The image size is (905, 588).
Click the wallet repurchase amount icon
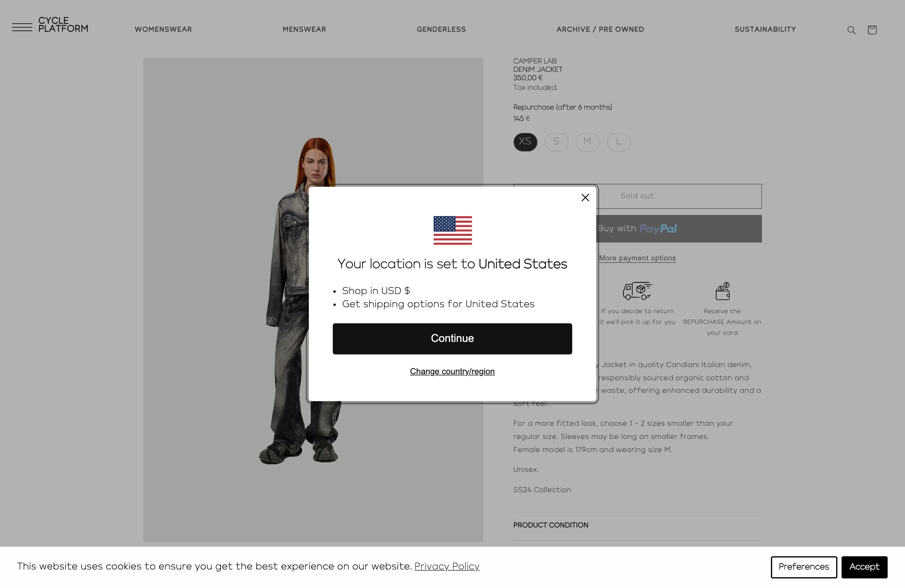tap(722, 291)
